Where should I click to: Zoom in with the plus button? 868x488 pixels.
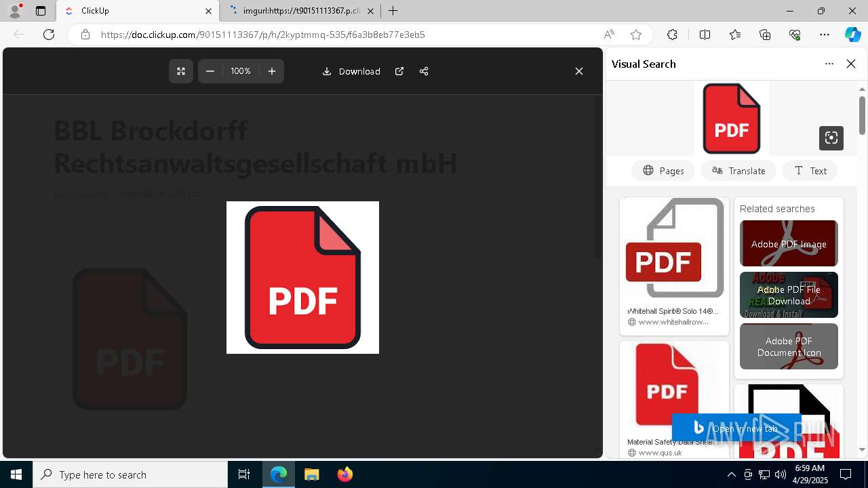pos(272,71)
